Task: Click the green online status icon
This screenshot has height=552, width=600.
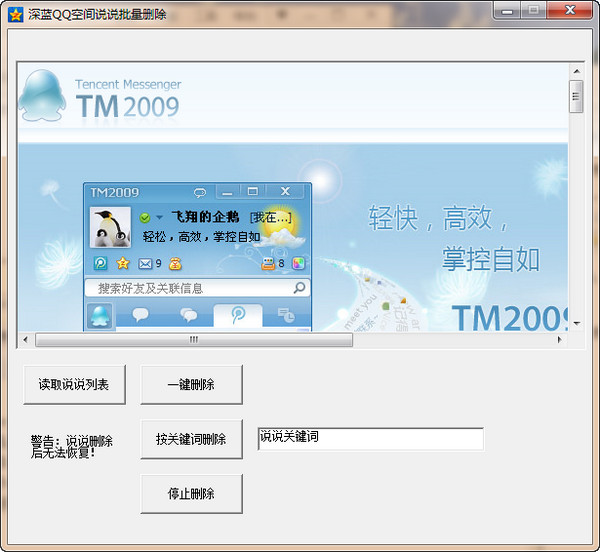Action: point(145,217)
